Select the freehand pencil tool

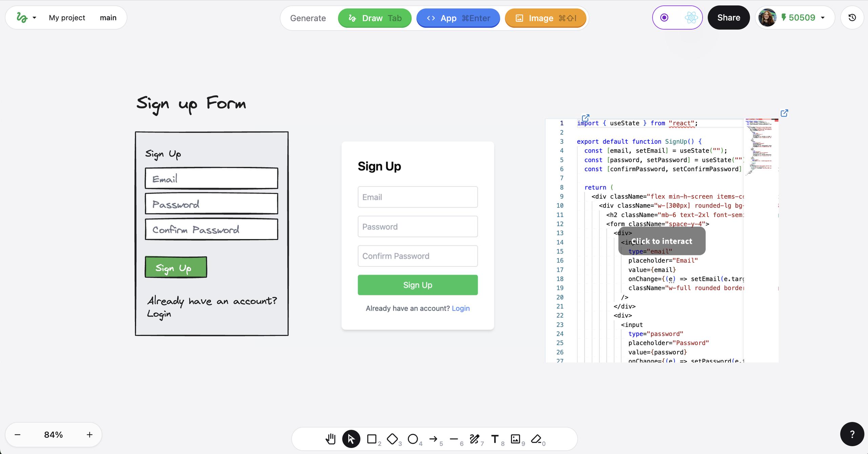point(474,439)
